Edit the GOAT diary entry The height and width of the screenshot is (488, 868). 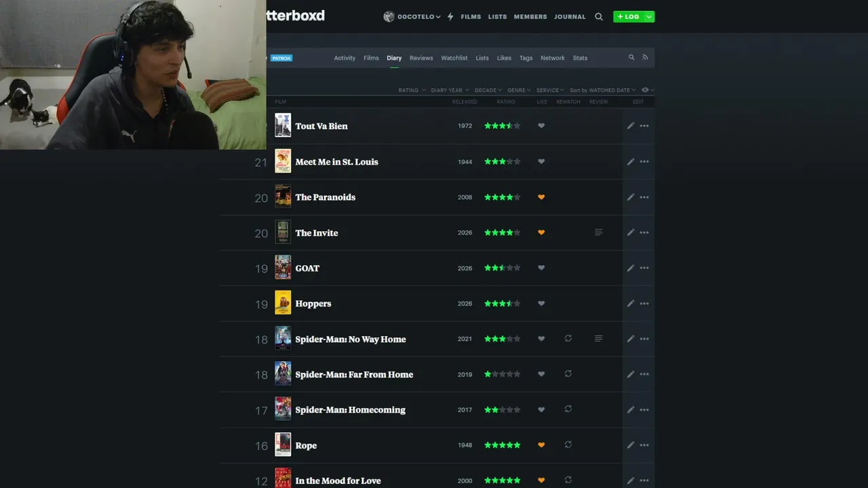tap(631, 268)
